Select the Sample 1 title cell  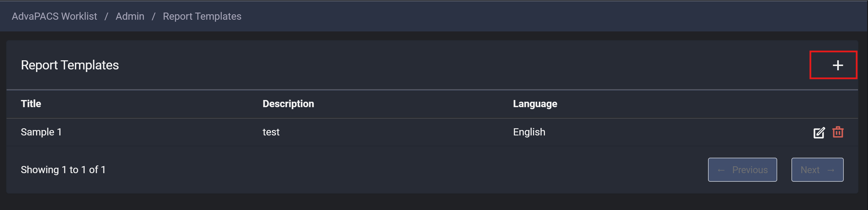pyautogui.click(x=41, y=132)
